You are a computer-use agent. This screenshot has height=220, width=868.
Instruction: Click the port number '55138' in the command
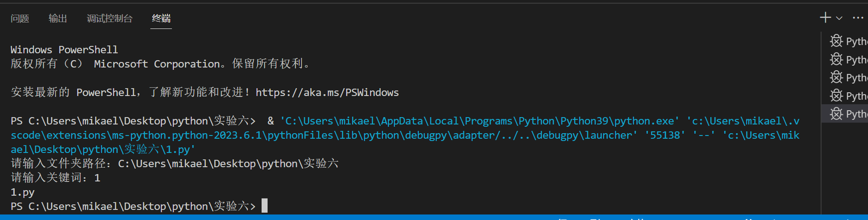[x=665, y=135]
